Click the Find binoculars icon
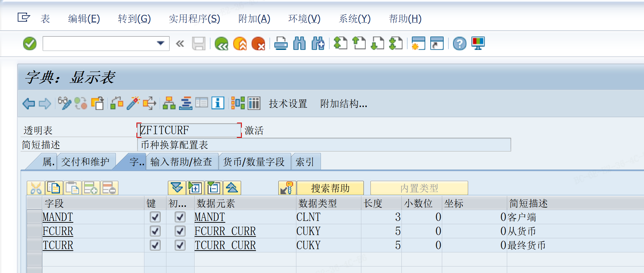Viewport: 644px width, 273px height. pyautogui.click(x=299, y=44)
